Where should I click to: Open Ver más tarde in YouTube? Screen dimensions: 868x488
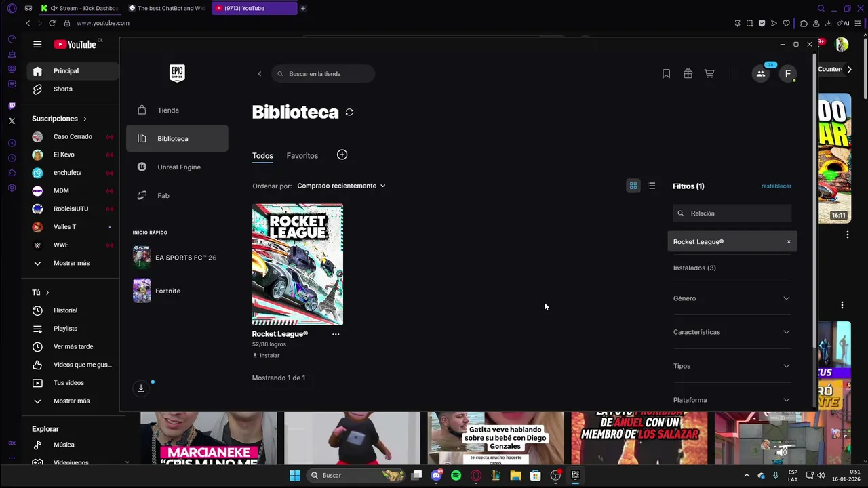(73, 346)
